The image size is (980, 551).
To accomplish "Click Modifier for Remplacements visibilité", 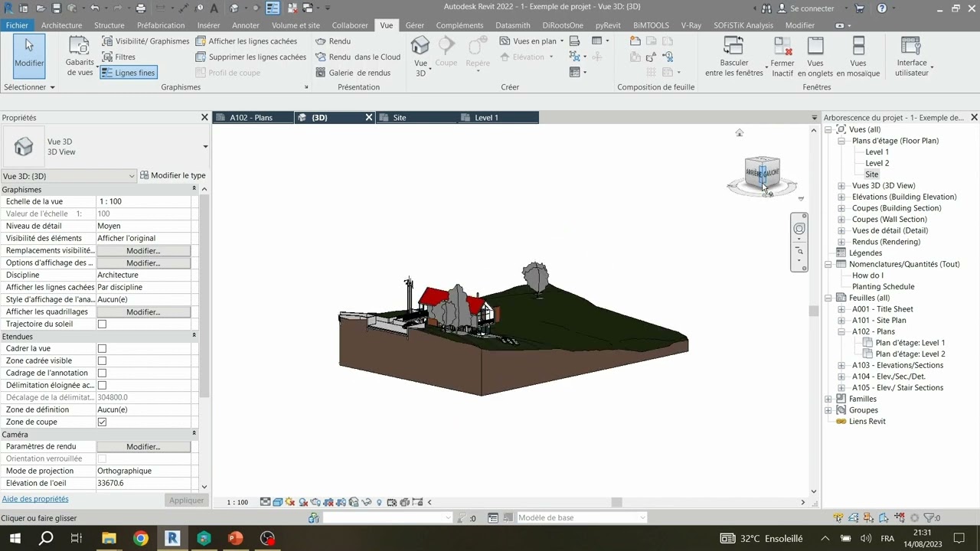I will click(143, 250).
